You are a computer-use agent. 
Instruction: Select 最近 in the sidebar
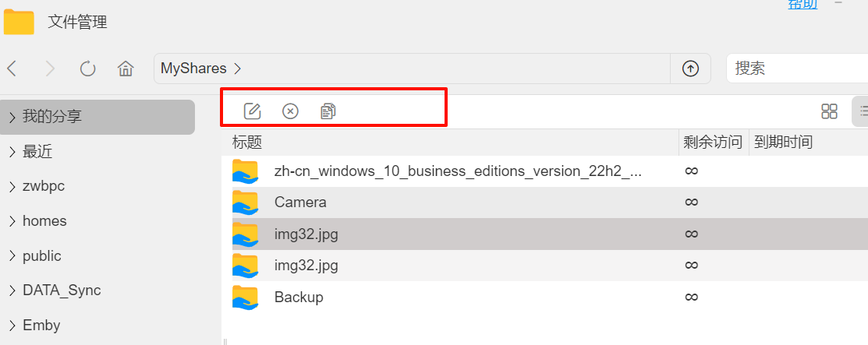pos(37,152)
